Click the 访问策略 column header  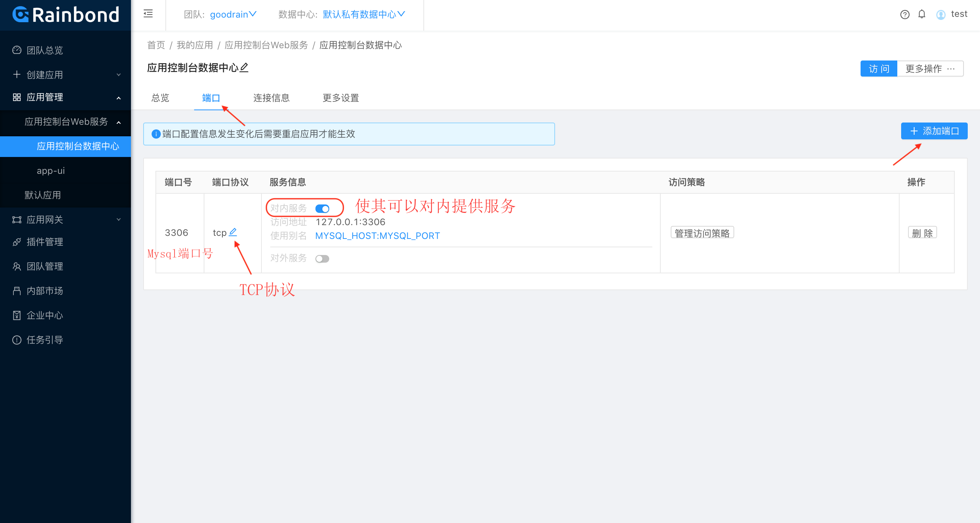687,182
